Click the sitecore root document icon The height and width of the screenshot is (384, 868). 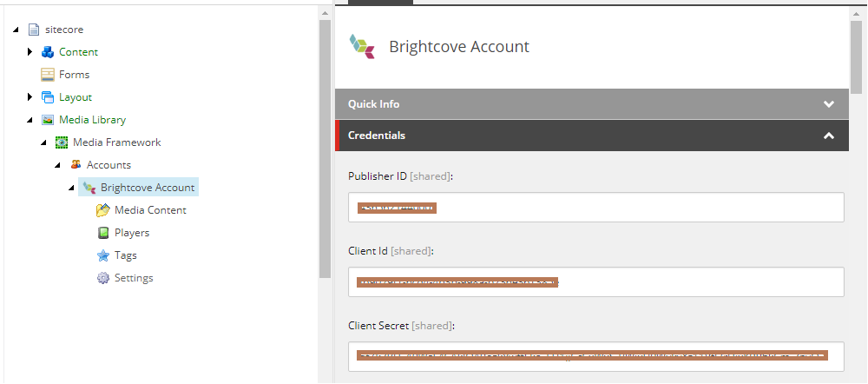(34, 30)
